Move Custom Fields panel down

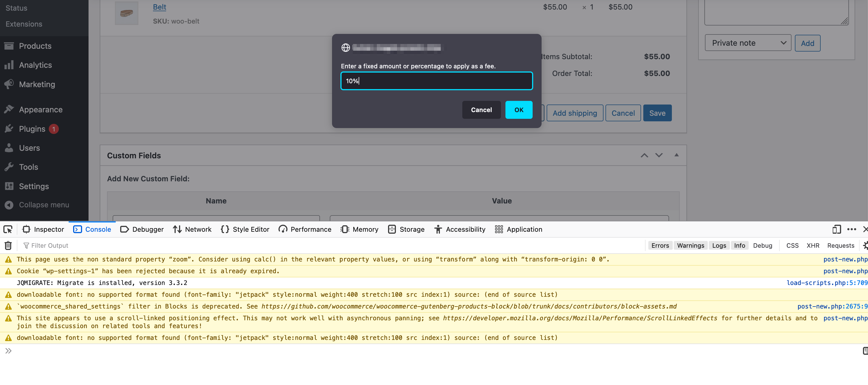[658, 156]
